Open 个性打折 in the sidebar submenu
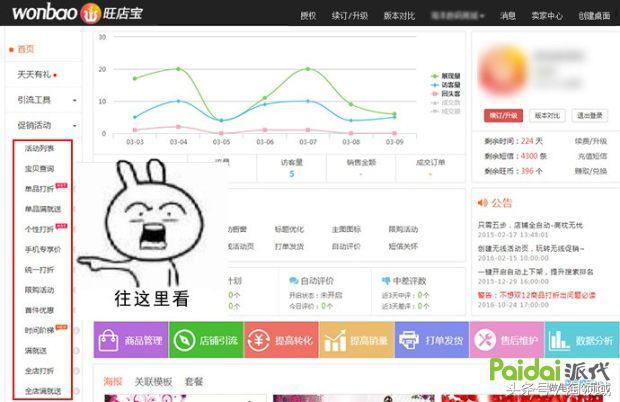 [40, 230]
